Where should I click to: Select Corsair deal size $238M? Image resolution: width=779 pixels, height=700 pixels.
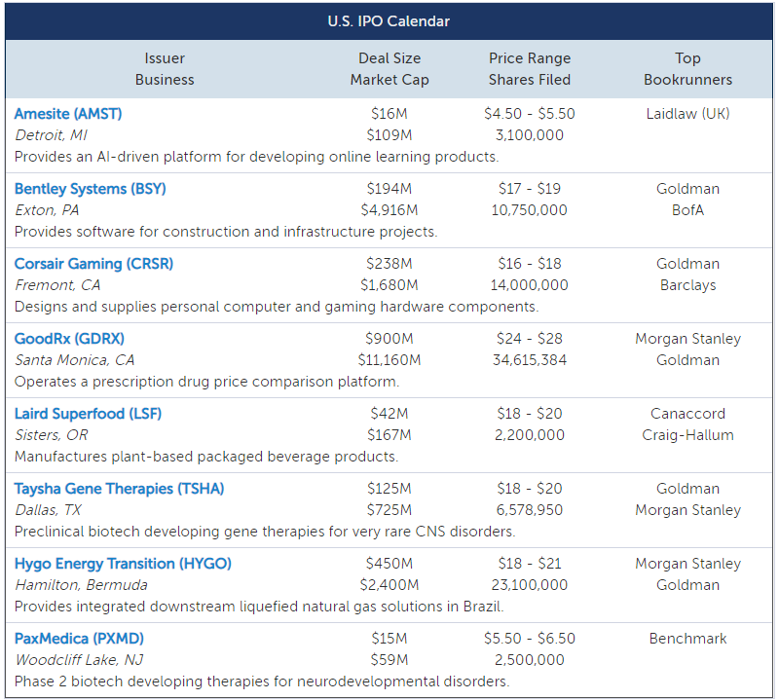[389, 264]
